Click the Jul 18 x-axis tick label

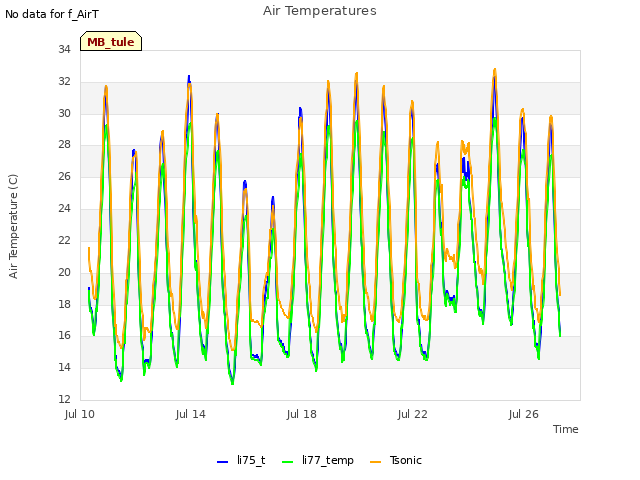point(302,414)
